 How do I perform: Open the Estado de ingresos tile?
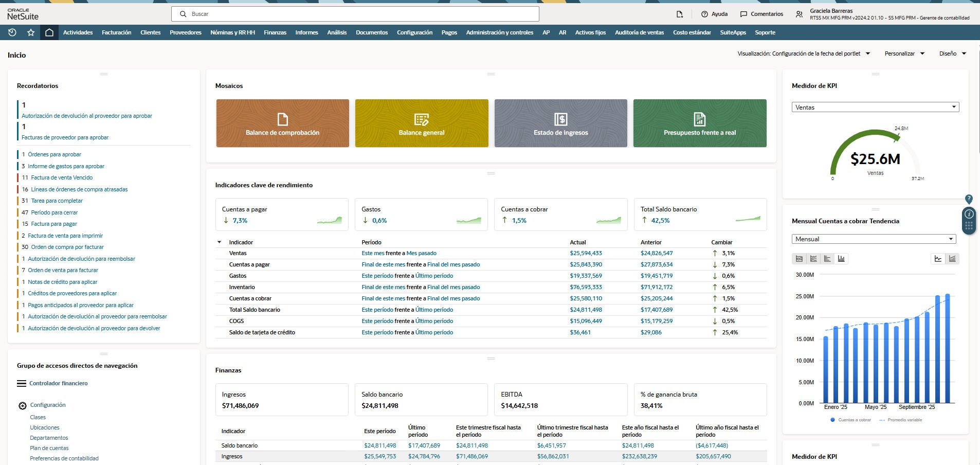click(x=560, y=123)
